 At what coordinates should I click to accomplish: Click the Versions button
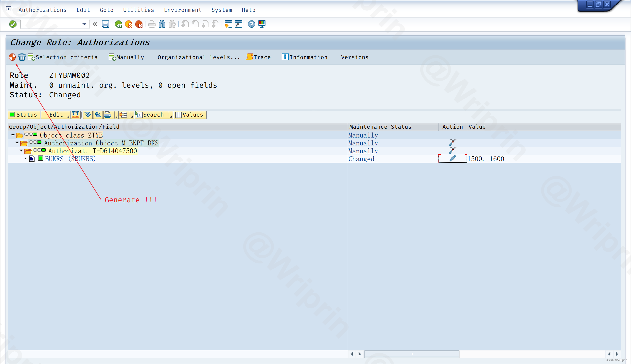point(354,57)
